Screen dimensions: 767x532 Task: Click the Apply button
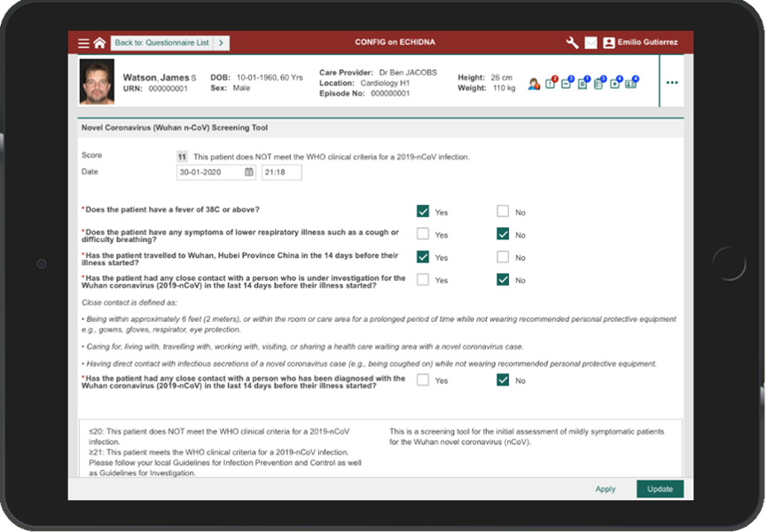click(605, 489)
